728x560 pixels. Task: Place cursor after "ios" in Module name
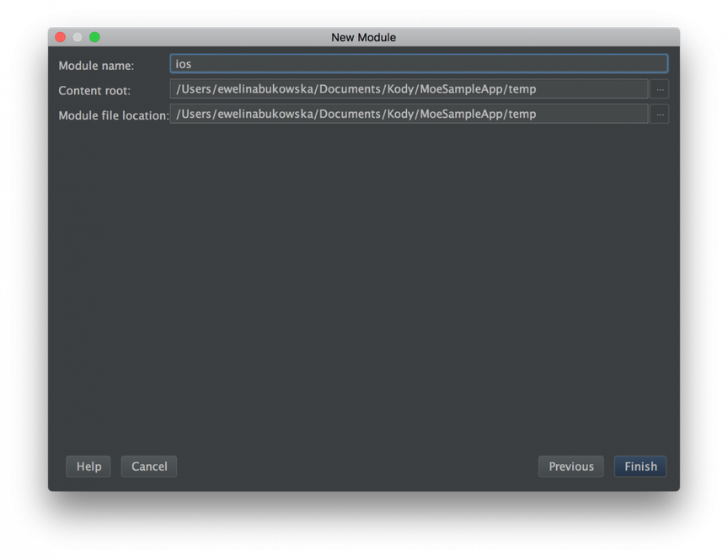tap(193, 64)
